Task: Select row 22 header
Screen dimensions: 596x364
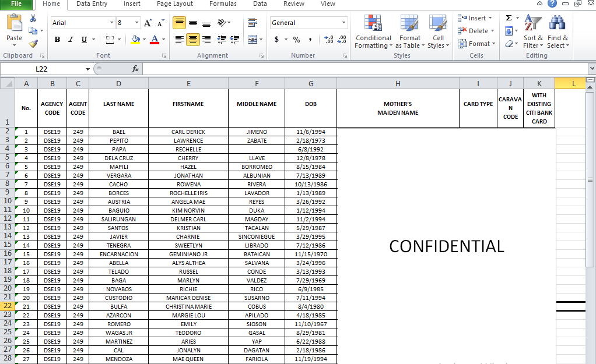Action: pyautogui.click(x=7, y=306)
